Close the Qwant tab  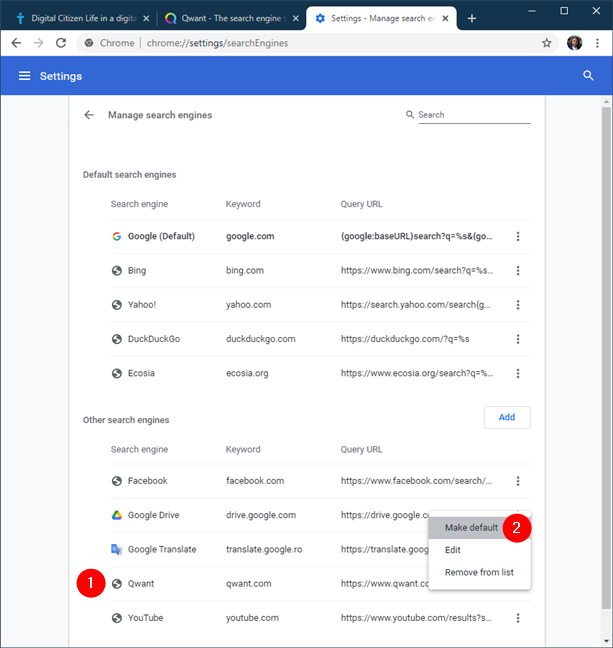(x=296, y=19)
